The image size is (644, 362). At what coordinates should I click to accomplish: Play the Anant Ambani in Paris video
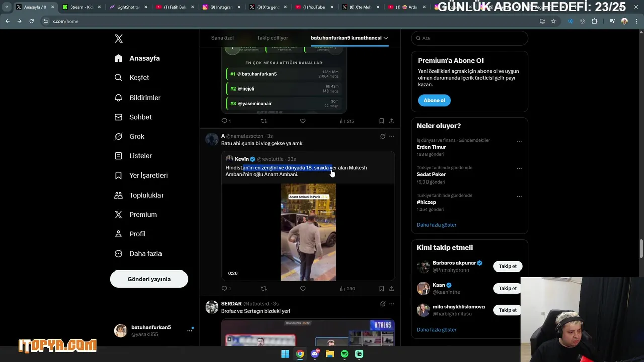pyautogui.click(x=308, y=232)
